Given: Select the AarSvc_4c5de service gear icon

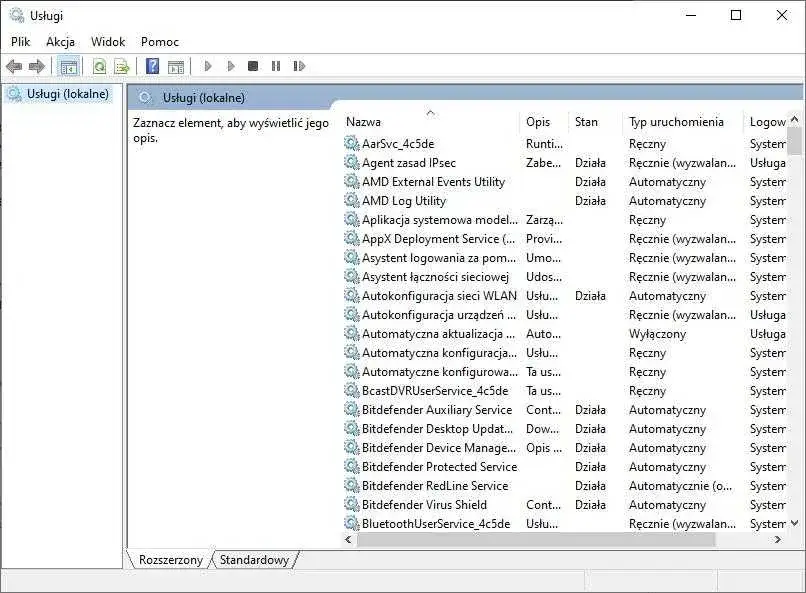Looking at the screenshot, I should [x=352, y=143].
